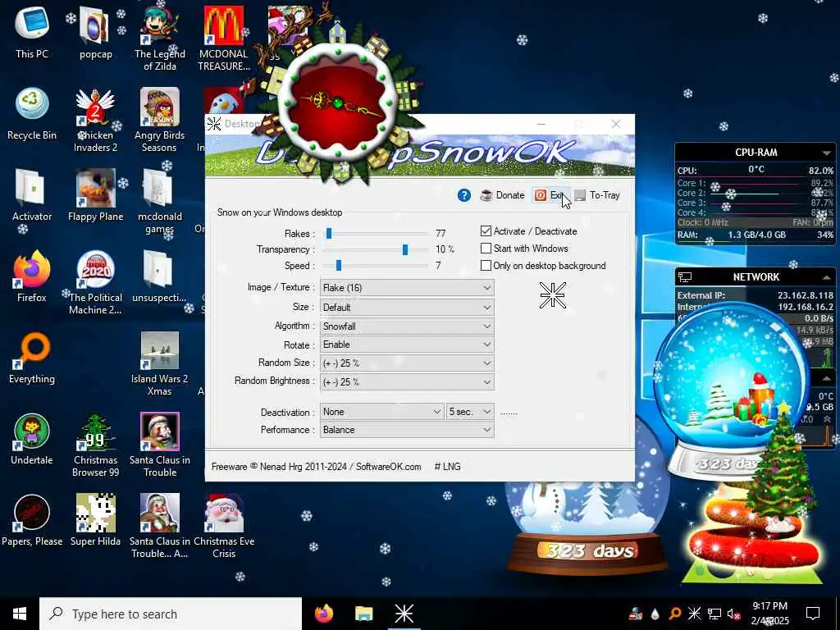Select the Papers, Please shortcut
This screenshot has width=840, height=630.
point(32,521)
